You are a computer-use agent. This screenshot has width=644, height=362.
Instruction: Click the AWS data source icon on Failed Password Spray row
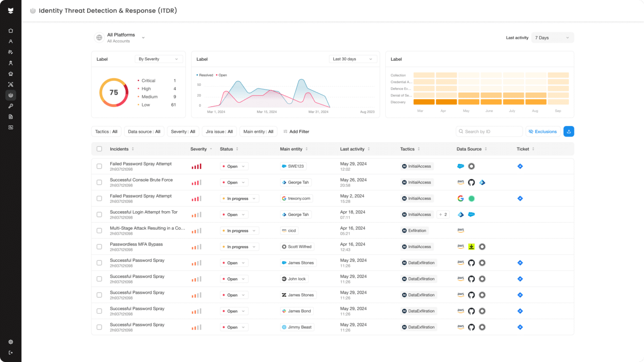point(460,263)
